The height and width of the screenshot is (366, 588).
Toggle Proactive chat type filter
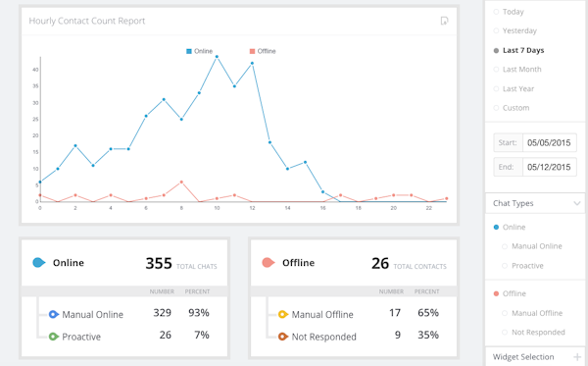click(505, 266)
